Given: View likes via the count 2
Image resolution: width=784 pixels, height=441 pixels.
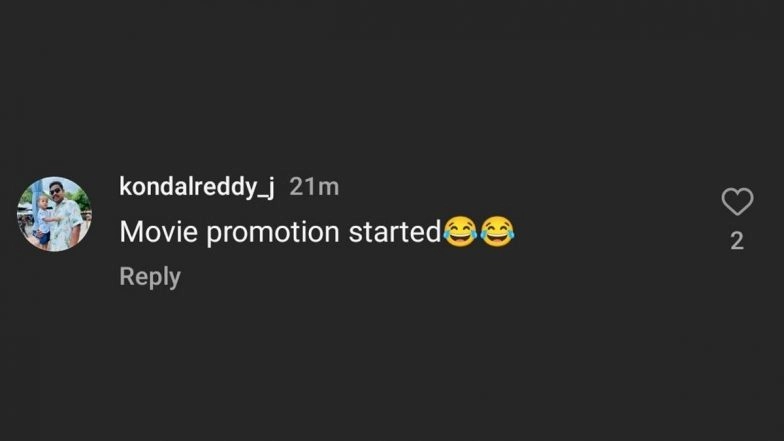Looking at the screenshot, I should coord(737,241).
